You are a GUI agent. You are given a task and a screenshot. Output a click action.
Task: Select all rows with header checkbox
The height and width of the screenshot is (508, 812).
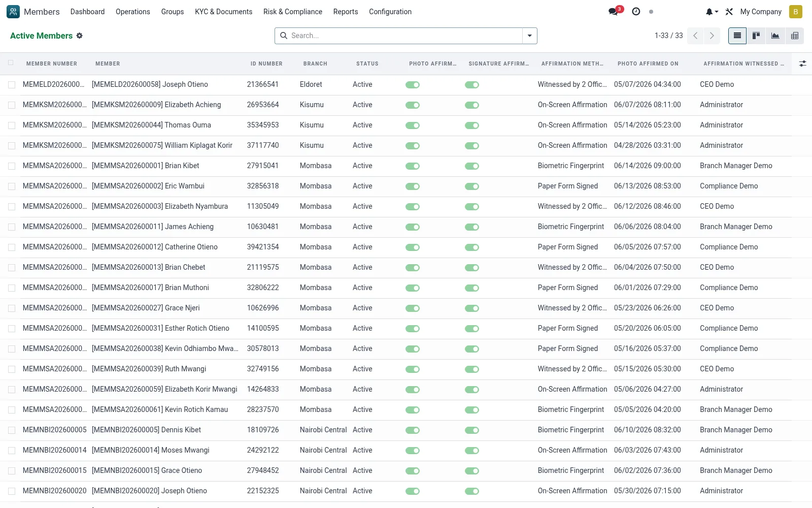[11, 63]
